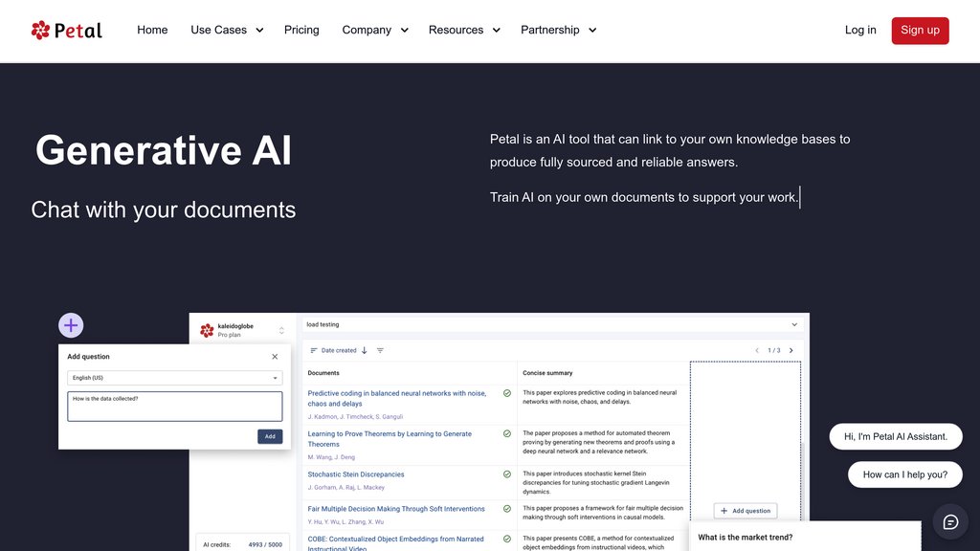980x551 pixels.
Task: Open COBE: Contextualized Object Embeddings paper
Action: point(395,543)
